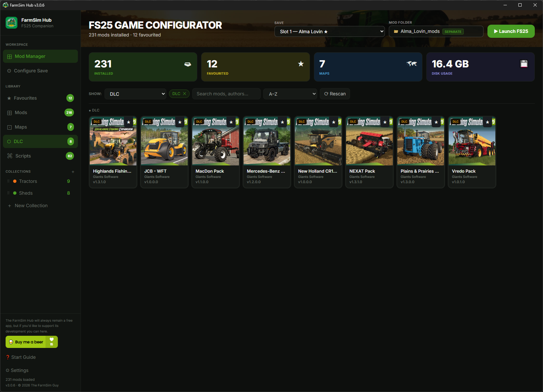Toggle favourite star on MacDon Pack card
Screen dimensions: 543x392
pyautogui.click(x=231, y=122)
